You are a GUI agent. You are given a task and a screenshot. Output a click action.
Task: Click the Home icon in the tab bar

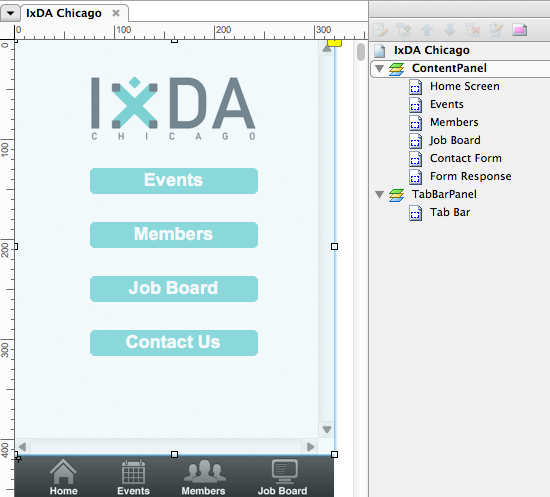tap(63, 471)
